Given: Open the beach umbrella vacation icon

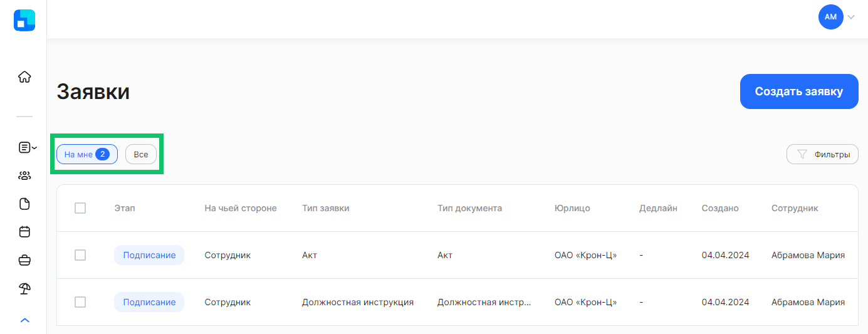Looking at the screenshot, I should 24,288.
